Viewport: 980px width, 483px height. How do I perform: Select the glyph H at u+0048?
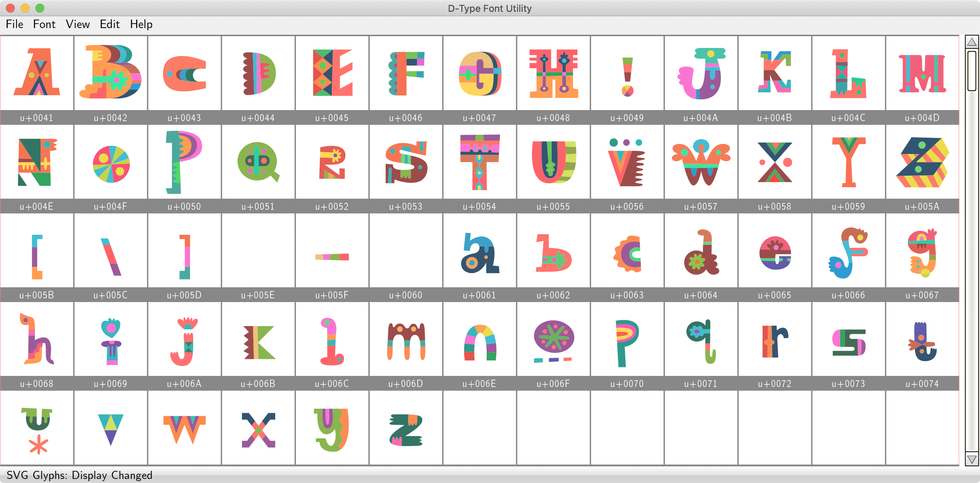[x=554, y=73]
